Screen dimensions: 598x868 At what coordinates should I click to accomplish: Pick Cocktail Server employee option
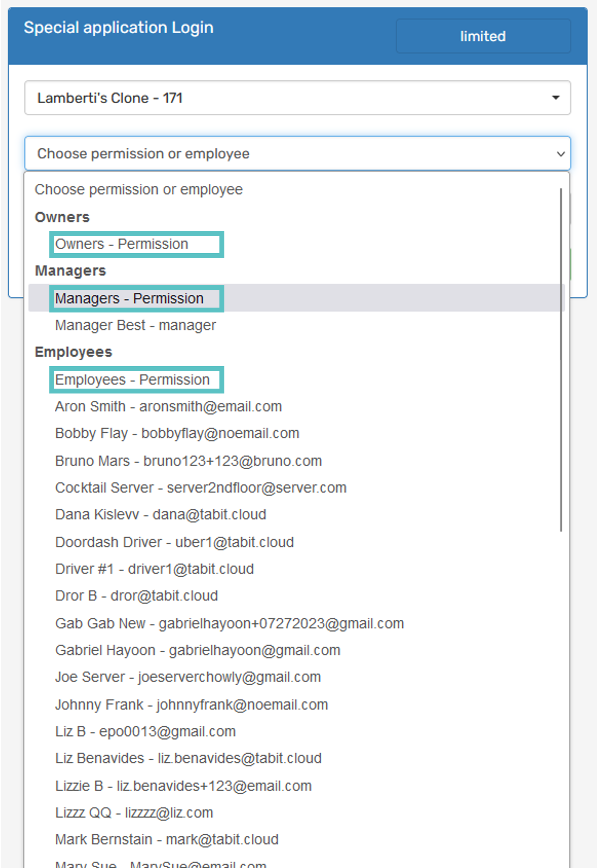[201, 488]
